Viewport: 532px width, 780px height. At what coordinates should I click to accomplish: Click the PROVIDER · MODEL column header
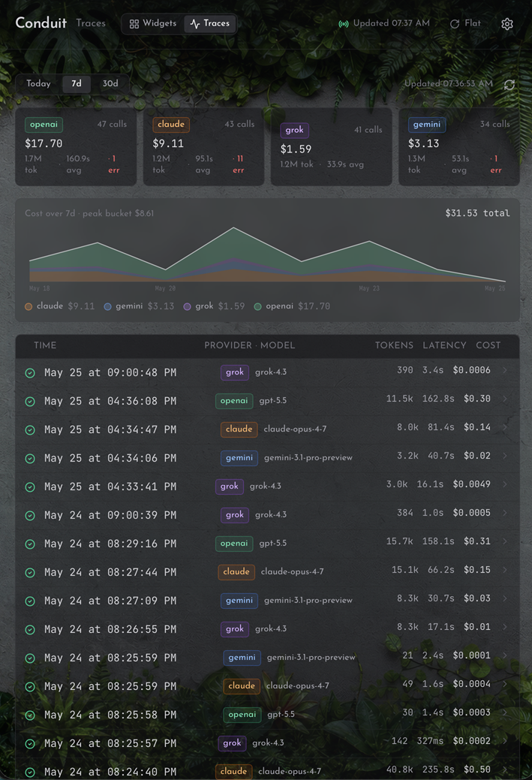point(250,345)
